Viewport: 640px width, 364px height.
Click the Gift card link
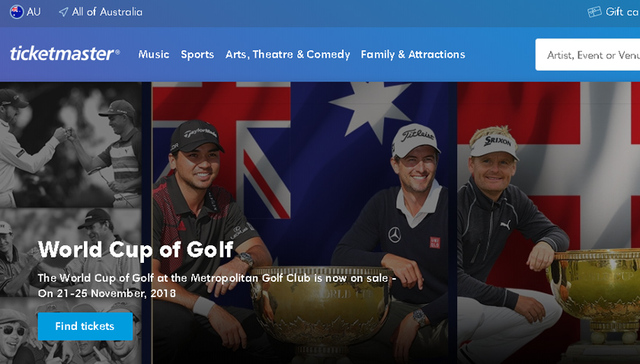click(613, 12)
